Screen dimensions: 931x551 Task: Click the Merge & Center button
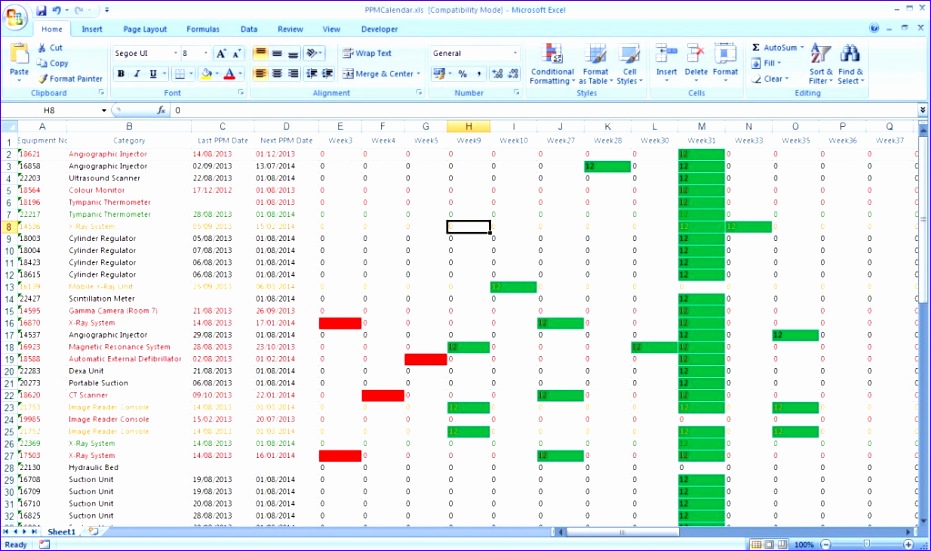378,74
